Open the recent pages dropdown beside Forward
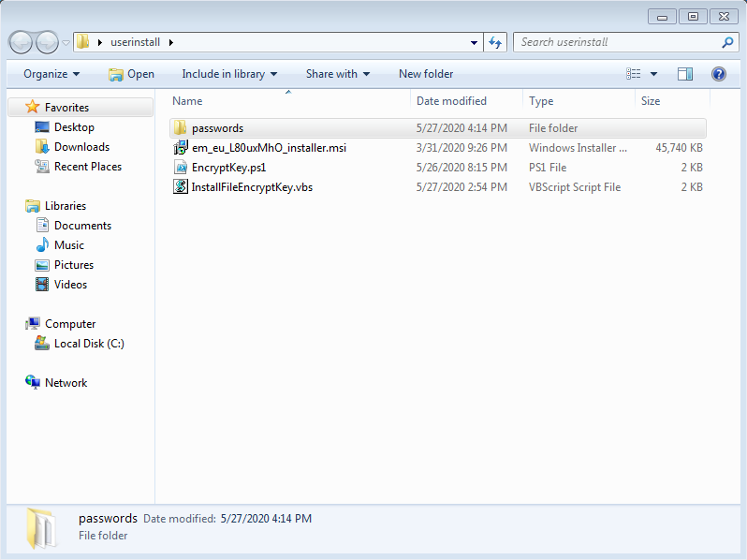 click(66, 43)
